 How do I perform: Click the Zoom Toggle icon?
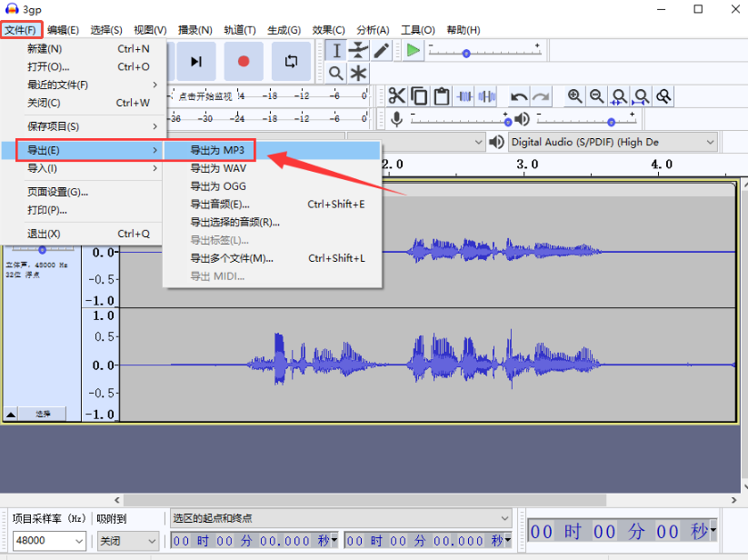click(663, 96)
